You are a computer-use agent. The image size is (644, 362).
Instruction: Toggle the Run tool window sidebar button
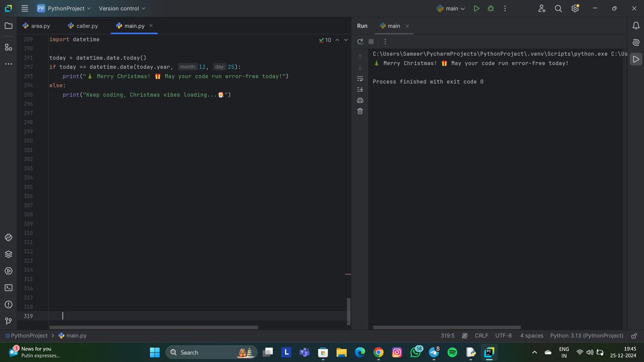(636, 59)
